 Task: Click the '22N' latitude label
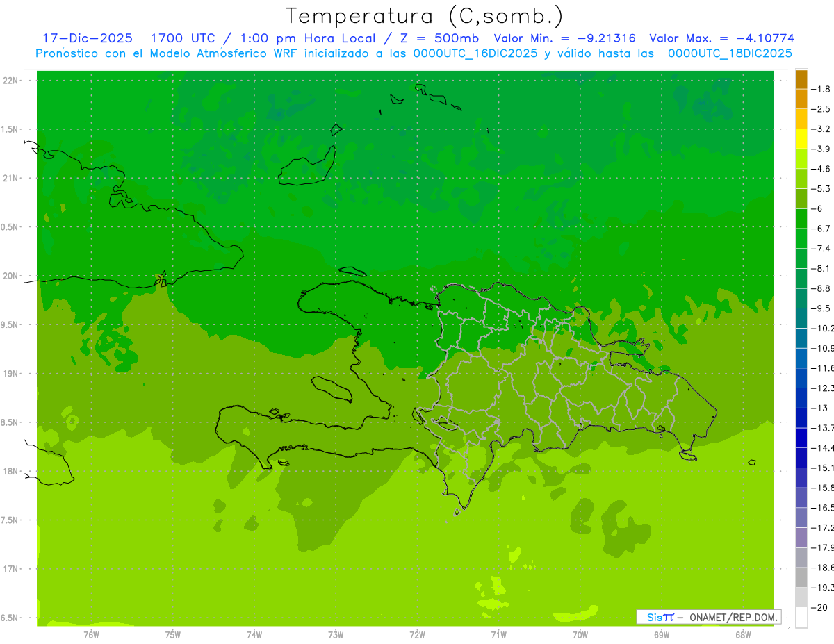click(x=11, y=81)
